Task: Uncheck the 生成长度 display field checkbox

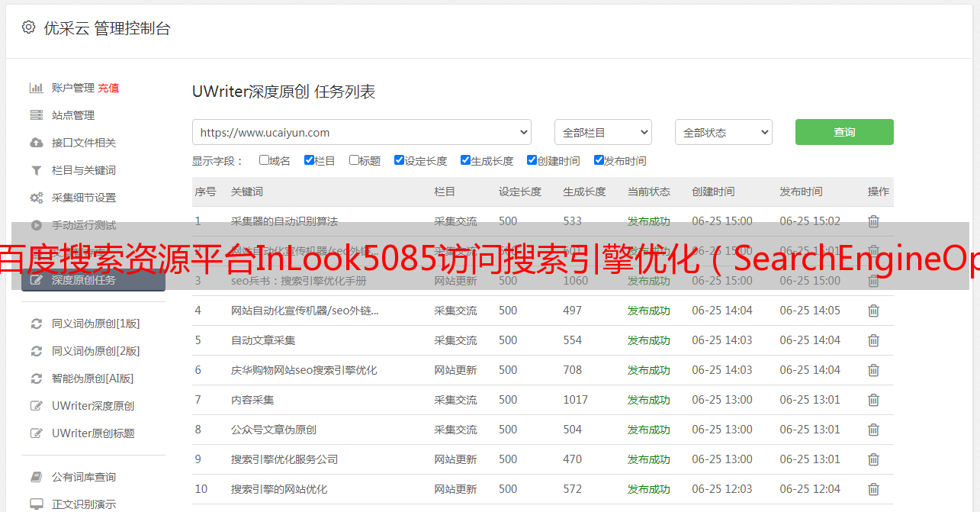Action: coord(465,160)
